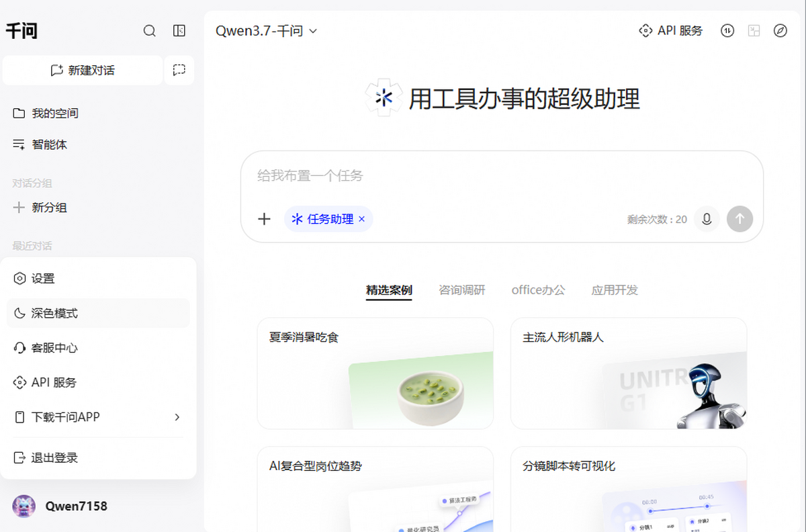Open the Qwen3.7-千问 model dropdown
806x532 pixels.
[266, 31]
